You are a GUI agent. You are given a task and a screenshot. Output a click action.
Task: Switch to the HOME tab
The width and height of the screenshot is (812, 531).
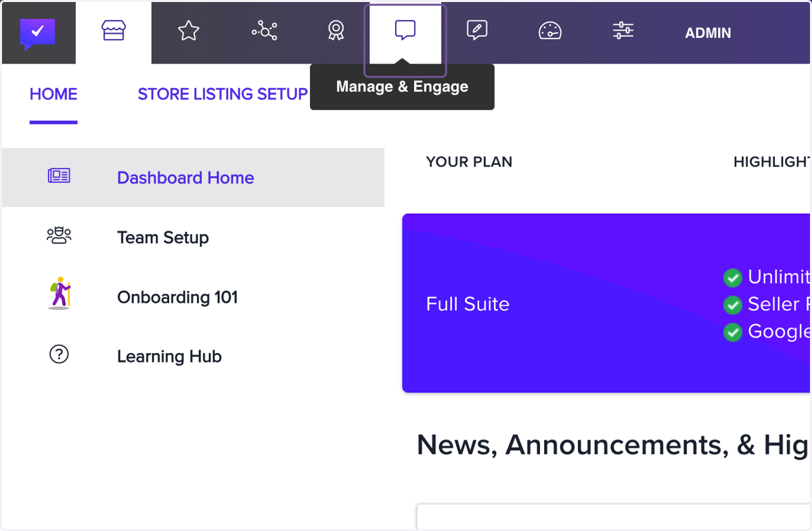click(x=53, y=94)
